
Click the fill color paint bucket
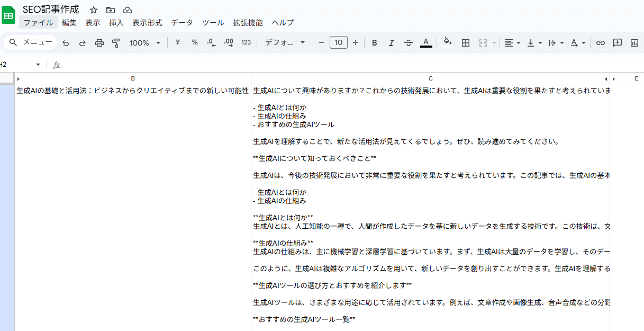[x=448, y=42]
